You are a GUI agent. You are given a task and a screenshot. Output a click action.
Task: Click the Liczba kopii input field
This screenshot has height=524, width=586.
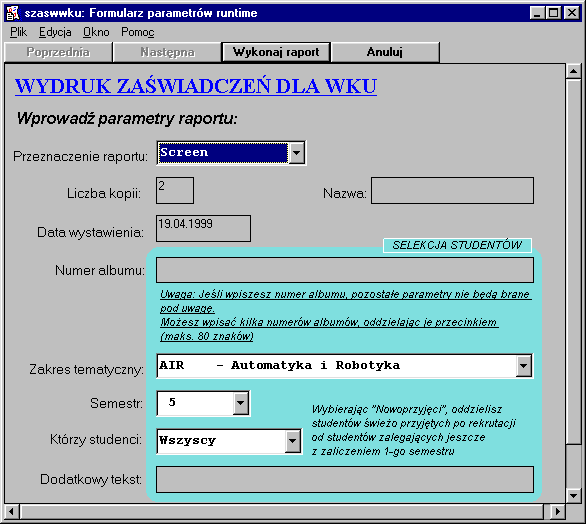point(175,191)
